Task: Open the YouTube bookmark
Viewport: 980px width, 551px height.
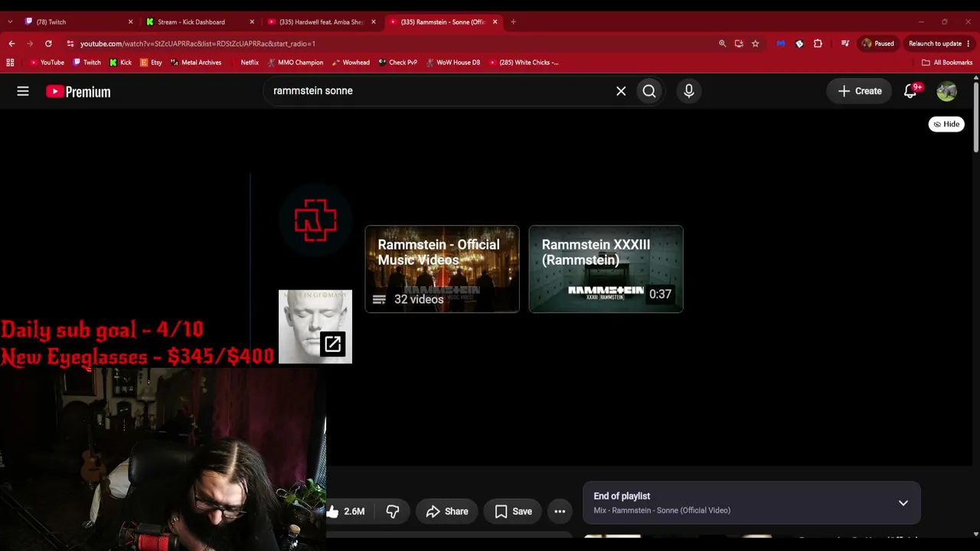Action: tap(47, 63)
